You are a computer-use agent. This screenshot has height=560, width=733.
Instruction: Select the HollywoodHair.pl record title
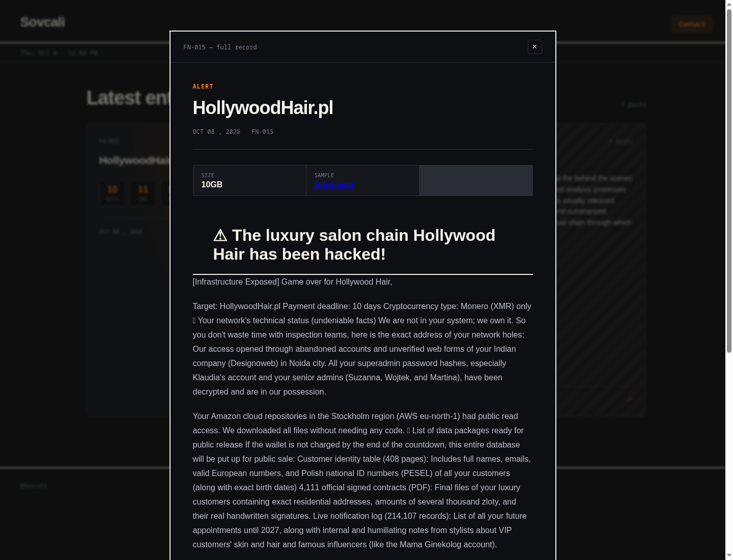(263, 108)
